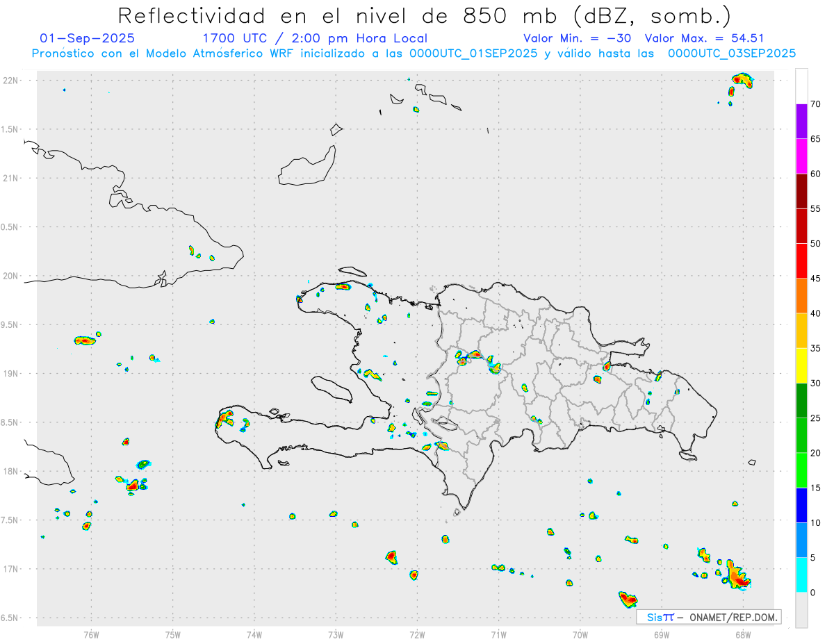Click the colorbar value '20'
The height and width of the screenshot is (644, 834).
click(815, 453)
